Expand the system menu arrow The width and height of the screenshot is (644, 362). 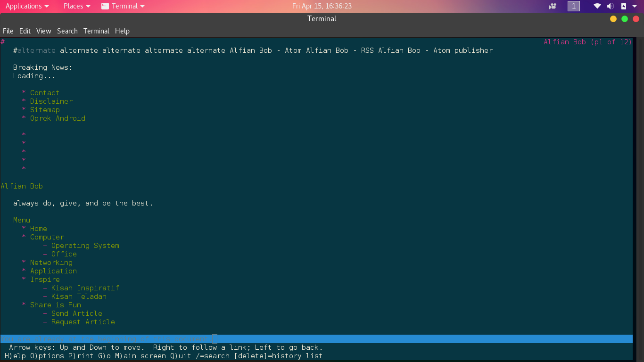635,6
